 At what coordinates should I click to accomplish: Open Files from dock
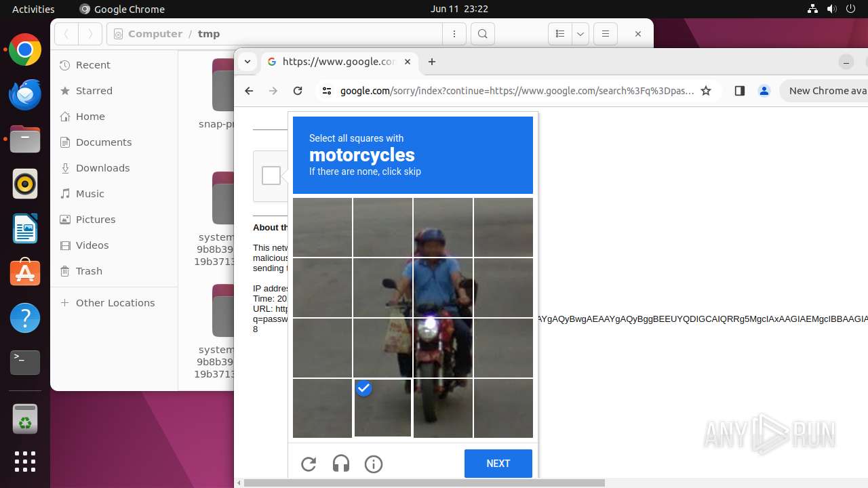point(25,140)
